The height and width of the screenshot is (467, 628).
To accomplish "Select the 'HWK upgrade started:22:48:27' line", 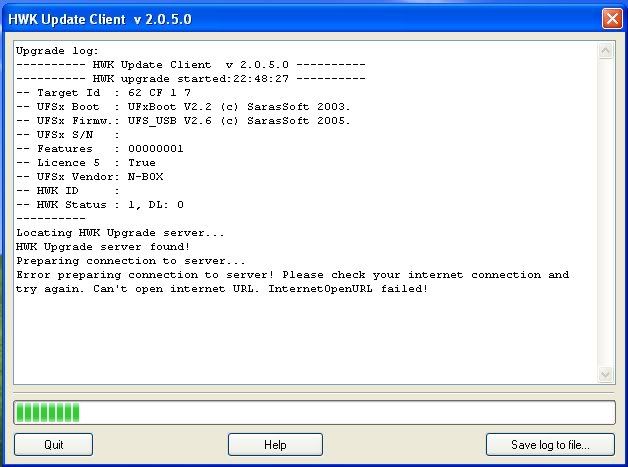I will [x=191, y=79].
